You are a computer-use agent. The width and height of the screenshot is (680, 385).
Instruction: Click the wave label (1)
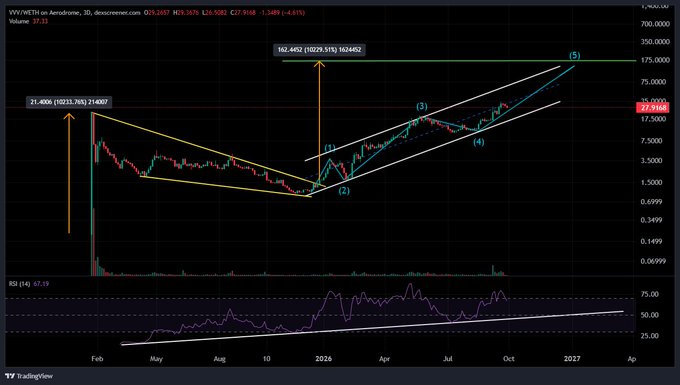tap(330, 148)
